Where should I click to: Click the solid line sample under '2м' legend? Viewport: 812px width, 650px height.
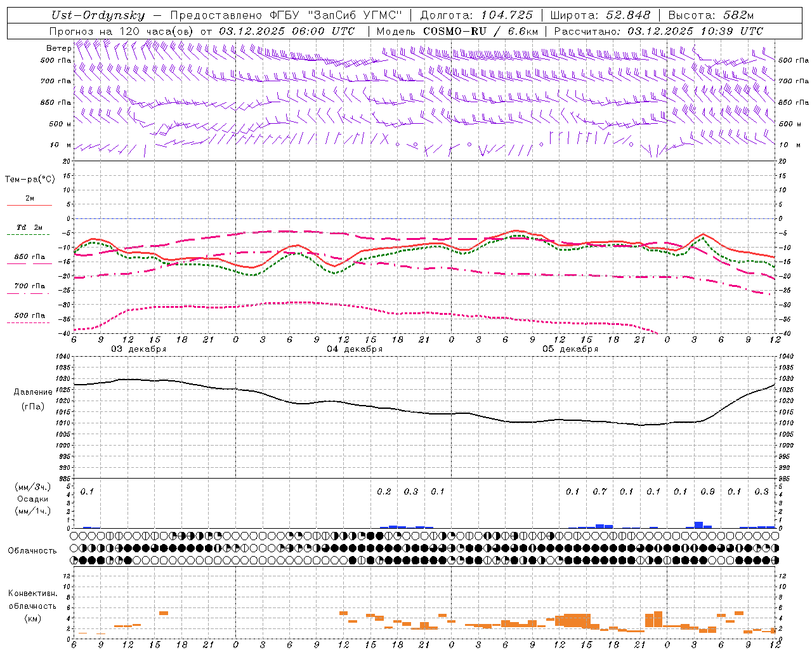(x=29, y=205)
